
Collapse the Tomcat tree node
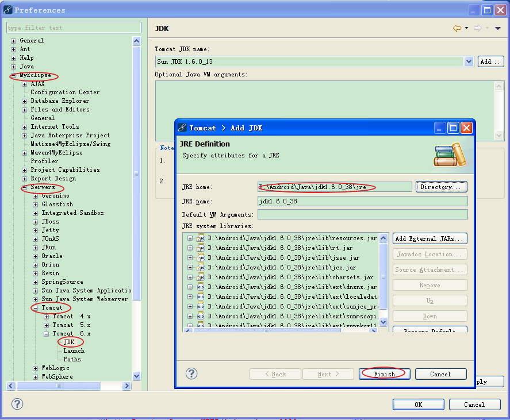pyautogui.click(x=35, y=308)
